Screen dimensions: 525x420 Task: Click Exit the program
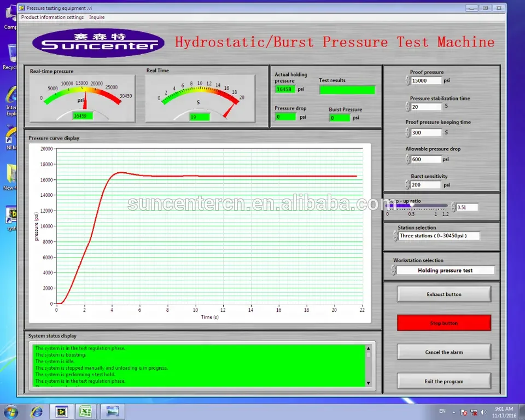pos(444,381)
